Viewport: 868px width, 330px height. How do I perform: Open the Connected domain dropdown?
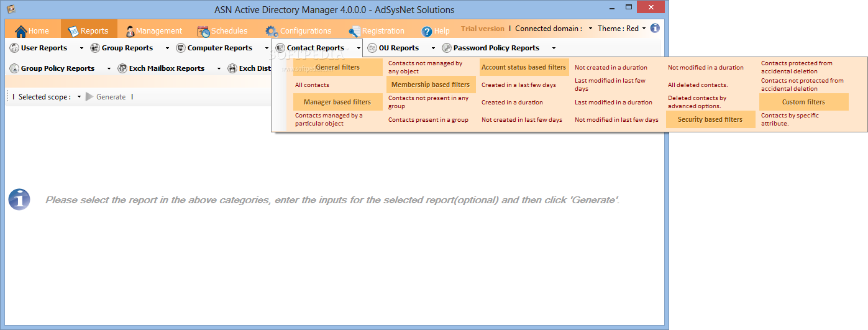click(590, 29)
